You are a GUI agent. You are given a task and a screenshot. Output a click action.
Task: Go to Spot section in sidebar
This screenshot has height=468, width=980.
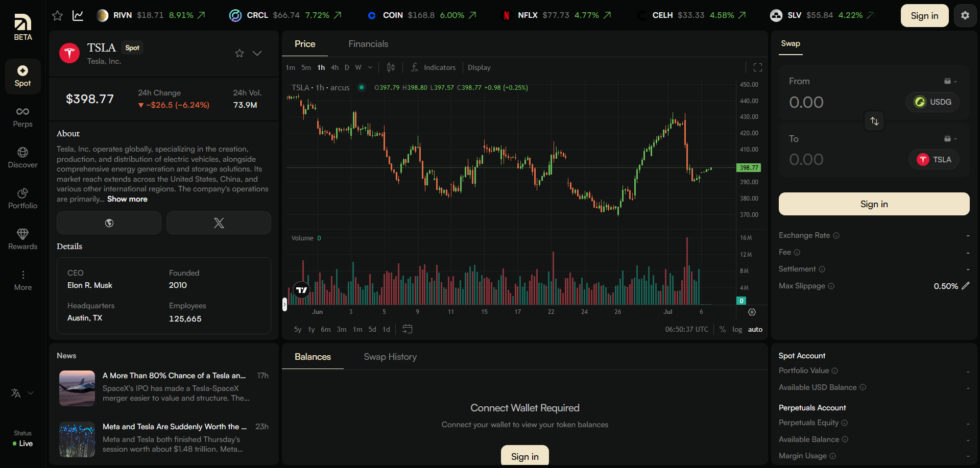click(x=23, y=77)
